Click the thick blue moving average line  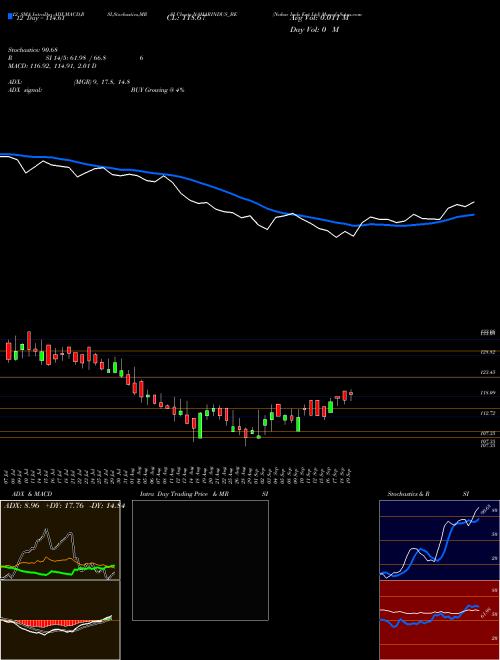[x=236, y=193]
